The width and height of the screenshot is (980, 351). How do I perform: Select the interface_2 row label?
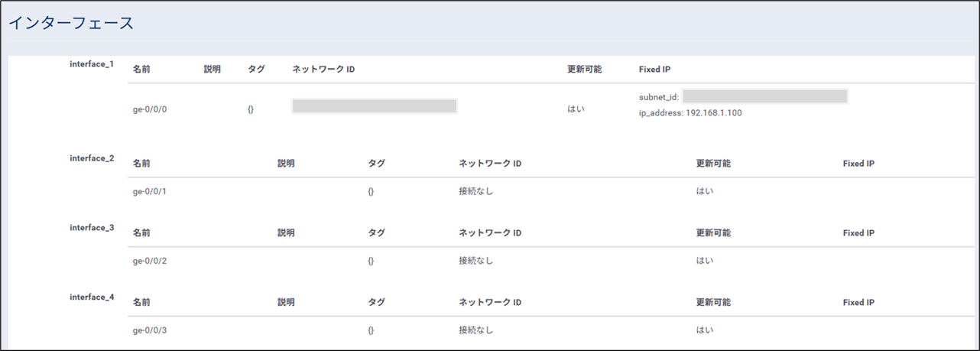92,158
